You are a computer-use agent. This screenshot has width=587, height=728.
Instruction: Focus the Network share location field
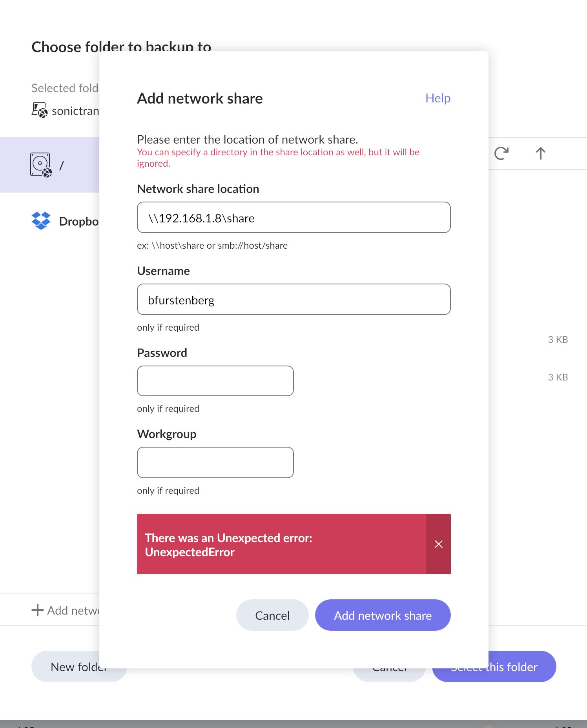294,217
